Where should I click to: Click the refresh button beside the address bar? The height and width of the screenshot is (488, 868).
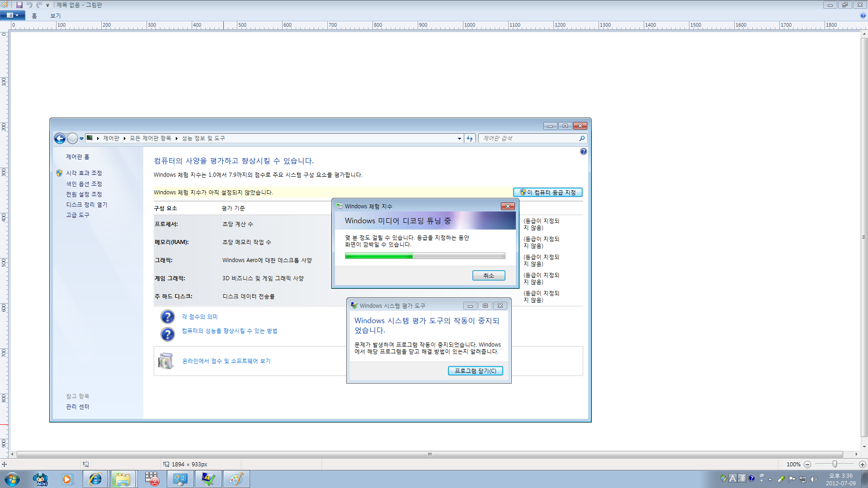point(470,139)
